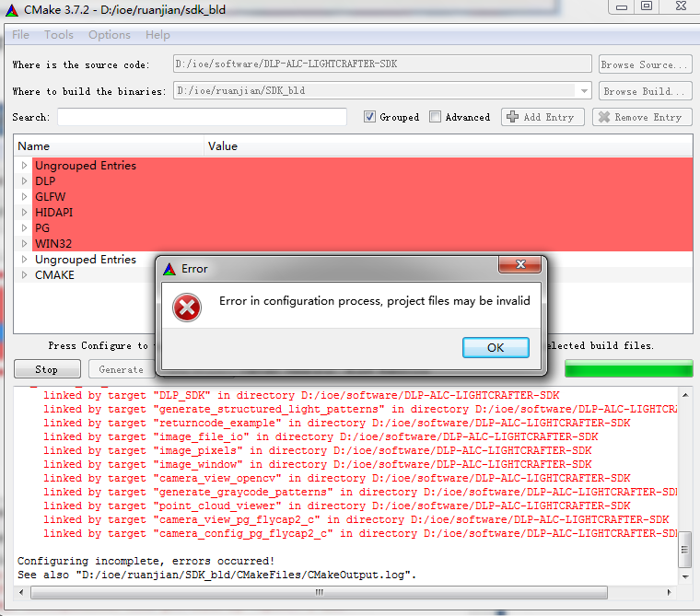Click log line for "returncode_example"
Screen dimensions: 700x616
[336, 423]
